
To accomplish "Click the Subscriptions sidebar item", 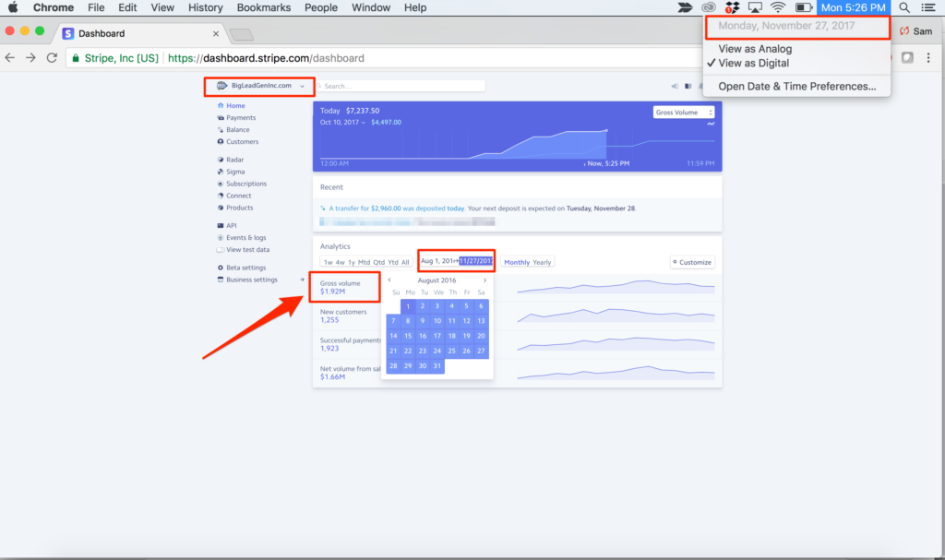I will pyautogui.click(x=245, y=184).
